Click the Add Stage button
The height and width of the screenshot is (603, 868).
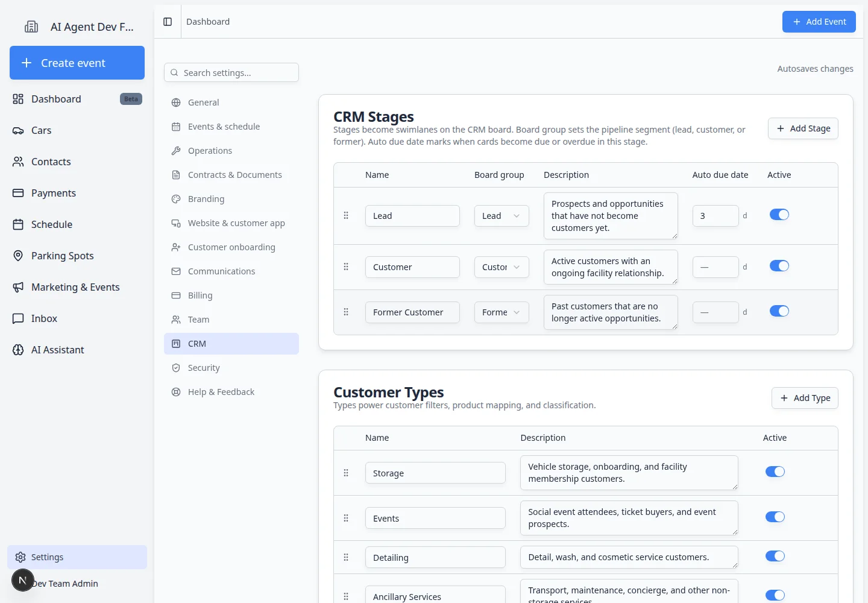[x=803, y=128]
